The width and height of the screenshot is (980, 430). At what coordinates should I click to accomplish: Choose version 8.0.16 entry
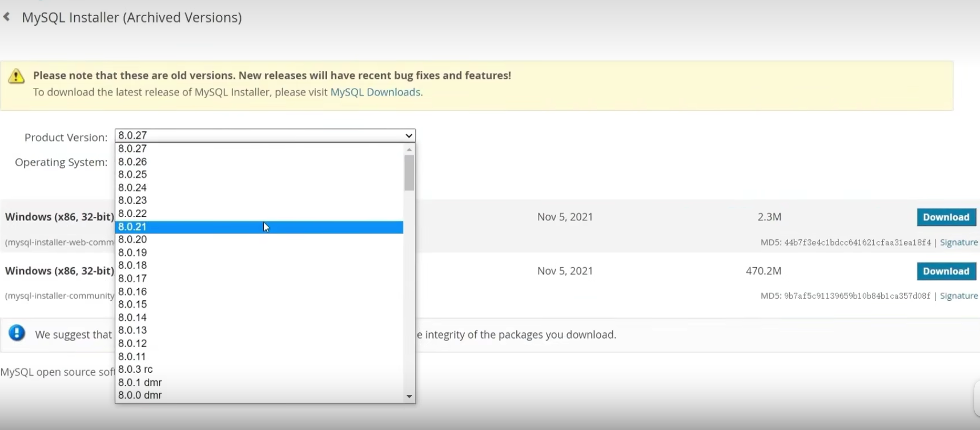(x=259, y=292)
